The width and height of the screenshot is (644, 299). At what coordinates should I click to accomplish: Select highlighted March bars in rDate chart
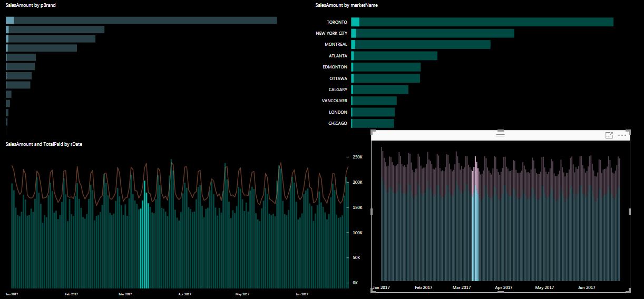144,235
